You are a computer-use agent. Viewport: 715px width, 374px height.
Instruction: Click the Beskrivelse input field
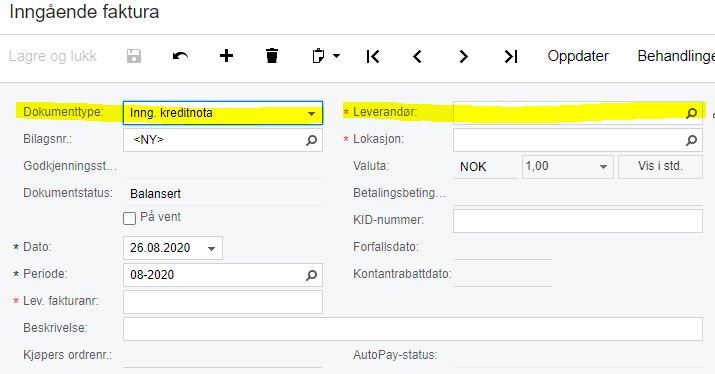(x=413, y=329)
